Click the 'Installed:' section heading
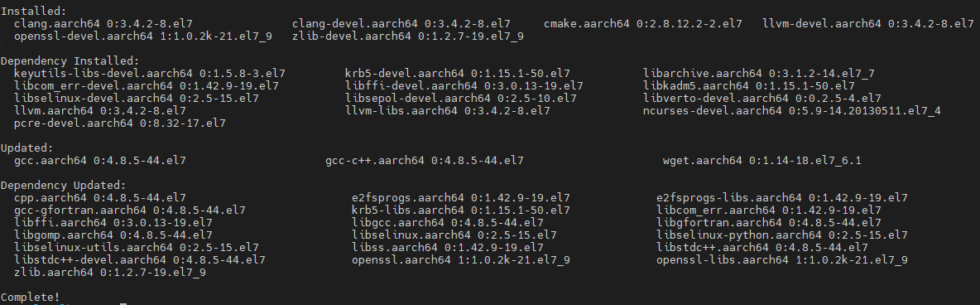This screenshot has width=980, height=305. click(31, 11)
